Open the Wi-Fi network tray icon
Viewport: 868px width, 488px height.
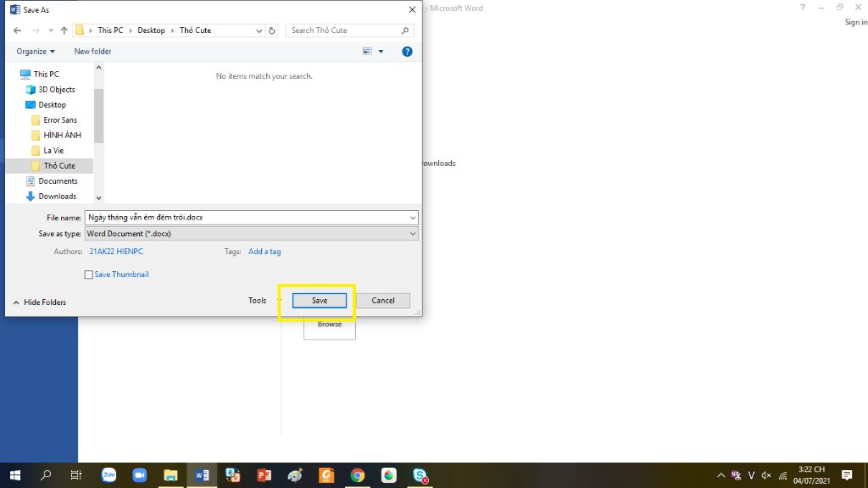[782, 475]
